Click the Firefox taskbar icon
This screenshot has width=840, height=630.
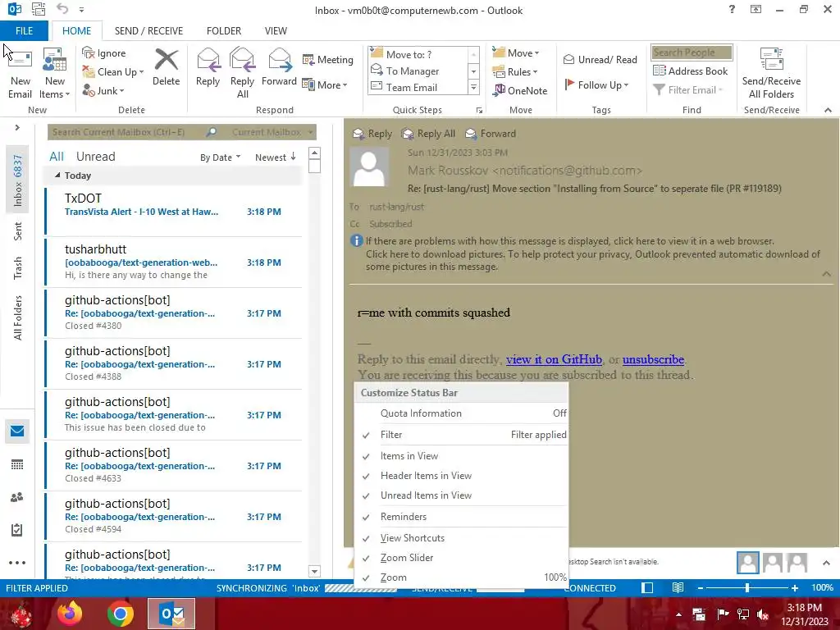(70, 614)
